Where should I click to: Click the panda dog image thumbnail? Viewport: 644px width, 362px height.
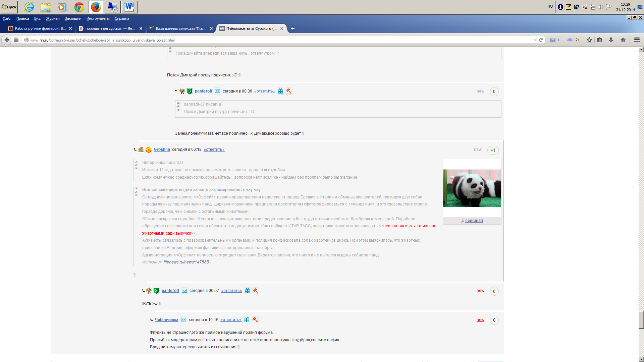tap(472, 188)
